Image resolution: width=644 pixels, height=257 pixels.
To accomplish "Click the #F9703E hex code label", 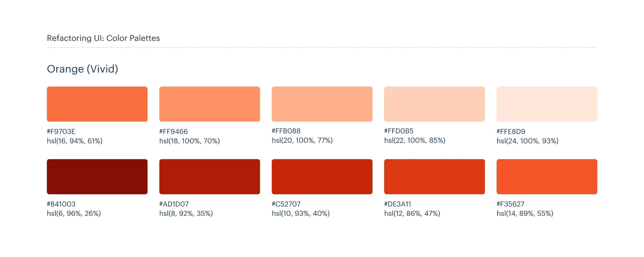I will tap(61, 132).
